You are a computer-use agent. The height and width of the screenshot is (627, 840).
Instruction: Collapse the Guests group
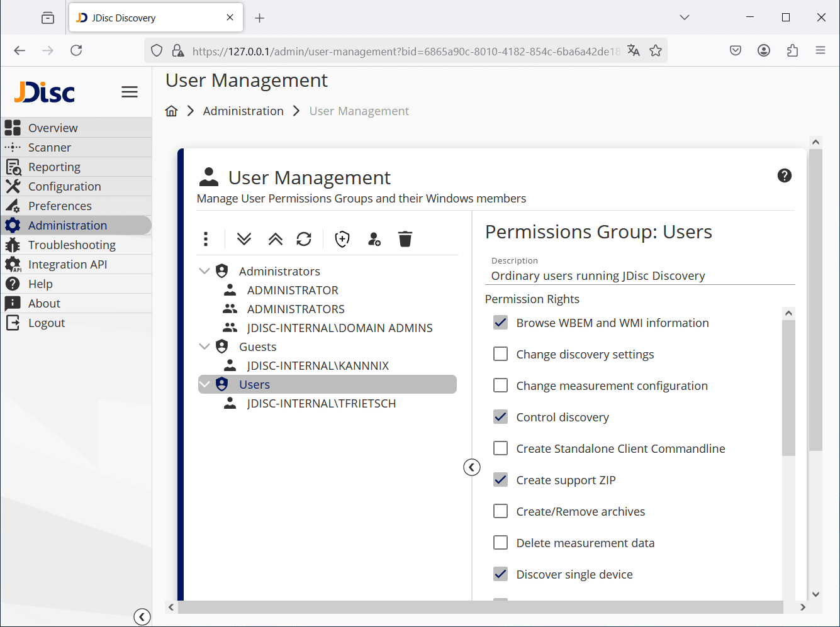coord(204,346)
